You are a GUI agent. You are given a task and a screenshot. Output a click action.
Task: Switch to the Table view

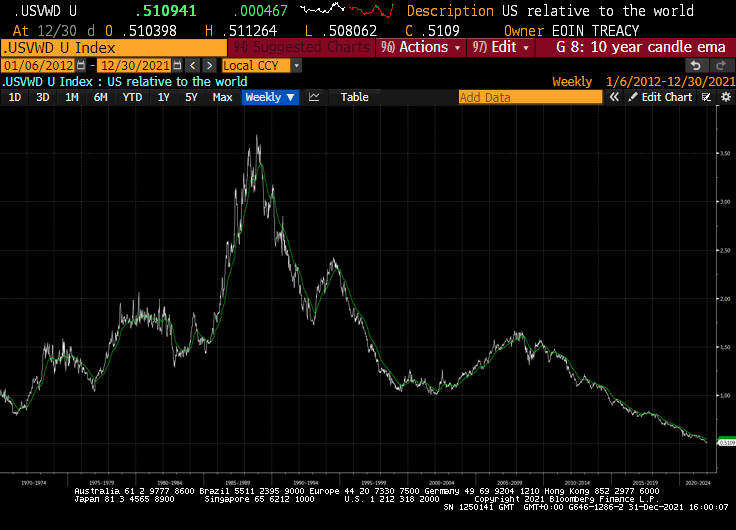pyautogui.click(x=354, y=97)
